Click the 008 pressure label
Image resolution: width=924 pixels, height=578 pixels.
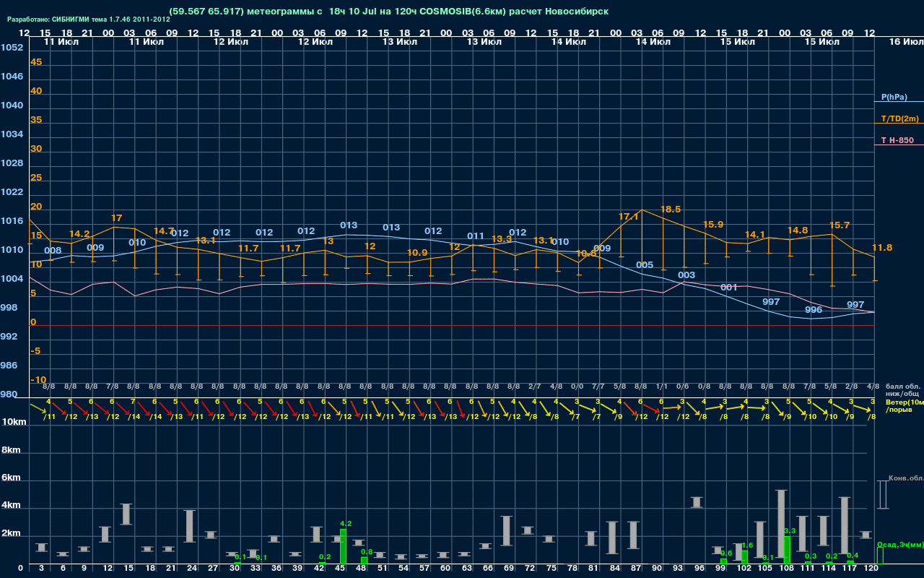(53, 251)
